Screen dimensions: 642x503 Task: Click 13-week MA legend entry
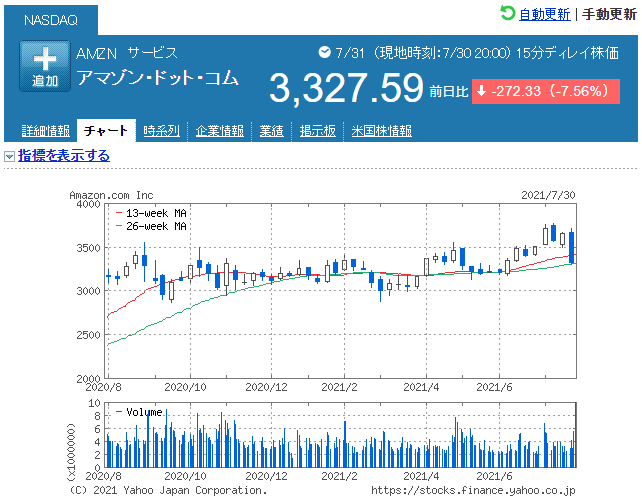point(151,213)
